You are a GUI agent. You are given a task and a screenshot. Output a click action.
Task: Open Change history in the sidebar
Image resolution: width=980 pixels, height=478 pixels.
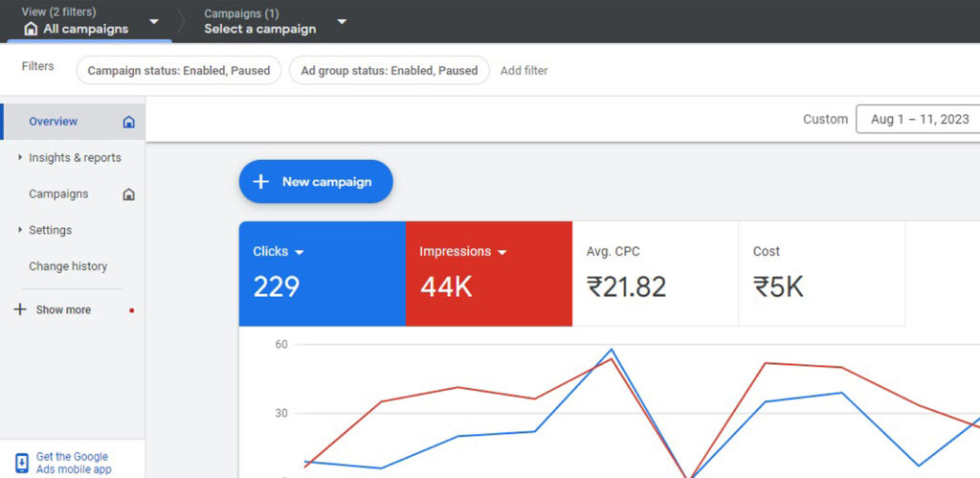pyautogui.click(x=68, y=266)
